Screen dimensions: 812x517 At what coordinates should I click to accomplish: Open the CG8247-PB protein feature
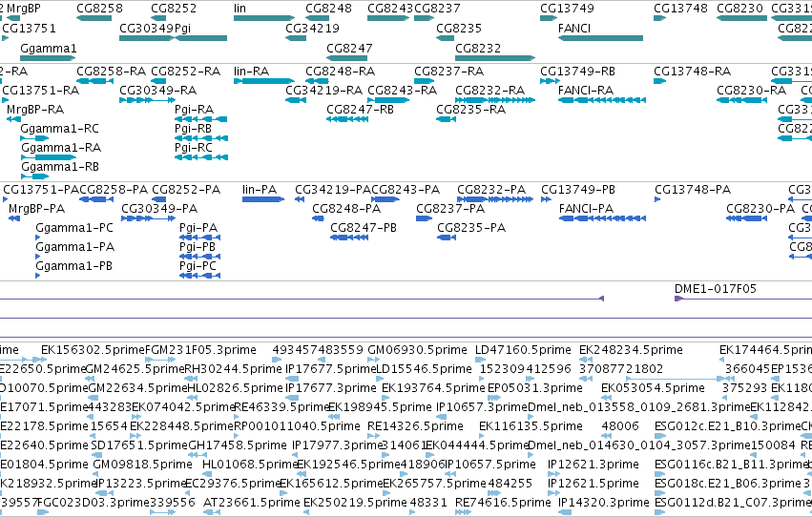(349, 238)
